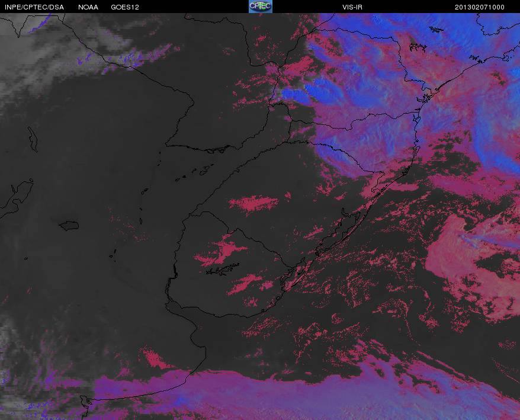Click the Bahía Blanca inlet coastline outline
Image resolution: width=520 pixels, height=420 pixels.
[x=85, y=402]
